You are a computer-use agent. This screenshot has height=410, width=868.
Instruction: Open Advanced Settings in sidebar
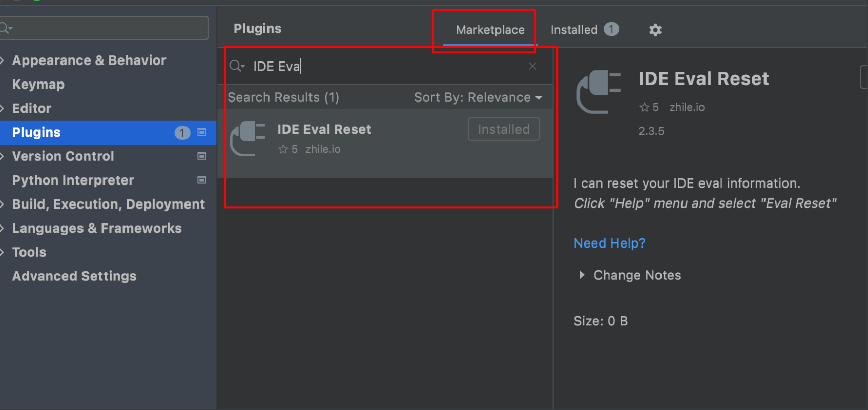click(x=74, y=276)
